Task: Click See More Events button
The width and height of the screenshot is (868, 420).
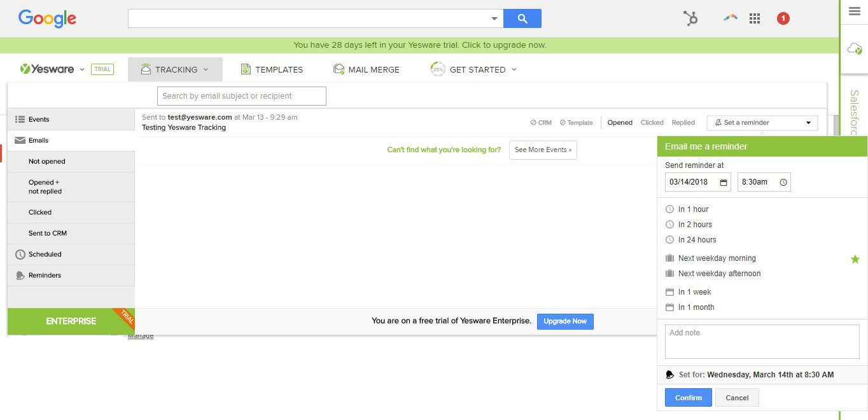Action: [x=543, y=150]
